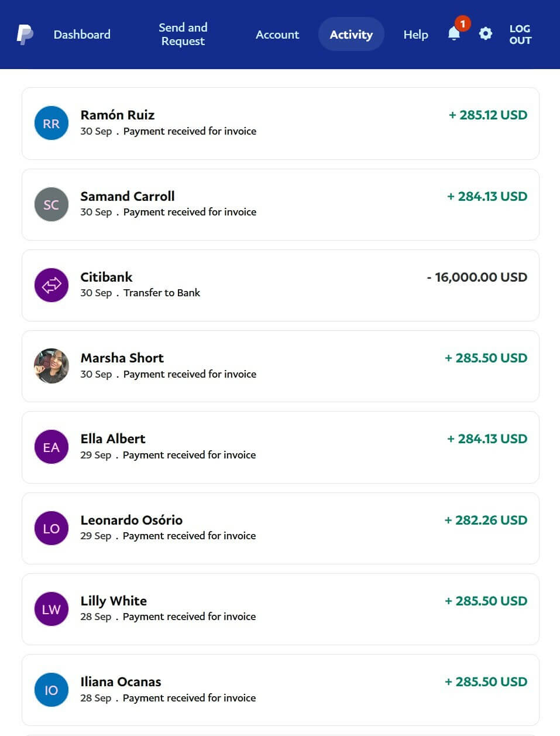560x736 pixels.
Task: Open the Help menu item
Action: coord(415,35)
